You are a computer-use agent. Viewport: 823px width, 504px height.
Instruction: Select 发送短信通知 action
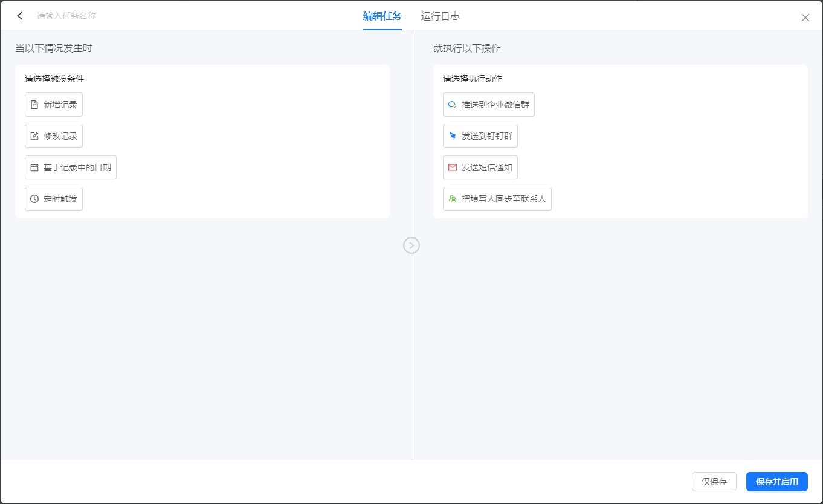pos(480,167)
